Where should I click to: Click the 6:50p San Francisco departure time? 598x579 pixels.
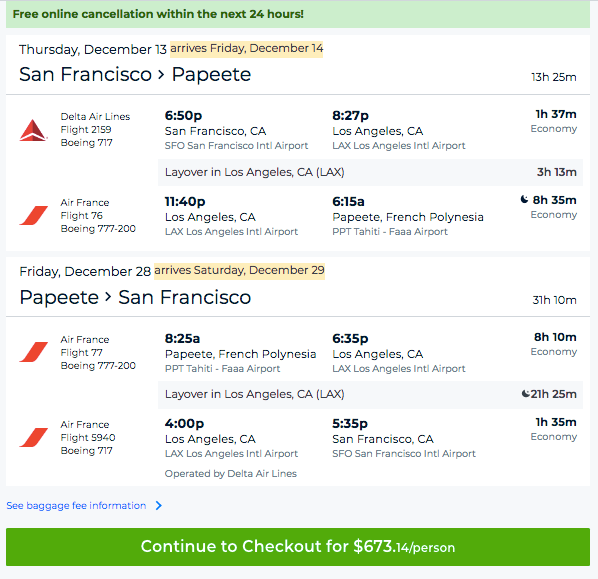183,115
